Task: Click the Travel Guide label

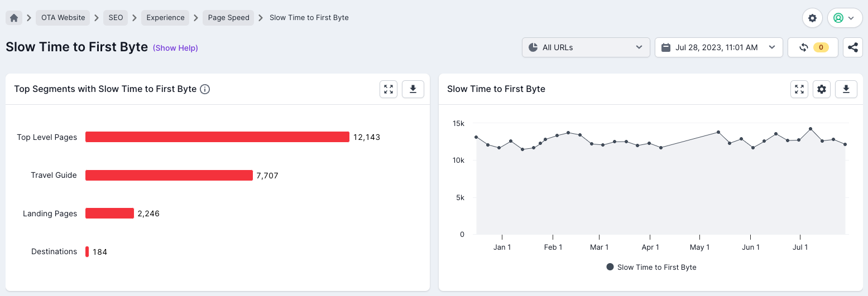Action: coord(54,175)
